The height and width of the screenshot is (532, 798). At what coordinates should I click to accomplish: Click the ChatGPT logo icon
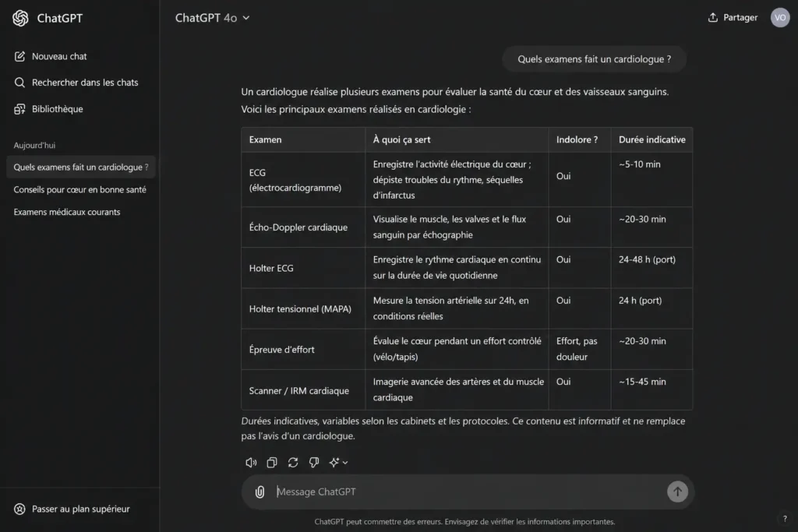20,18
